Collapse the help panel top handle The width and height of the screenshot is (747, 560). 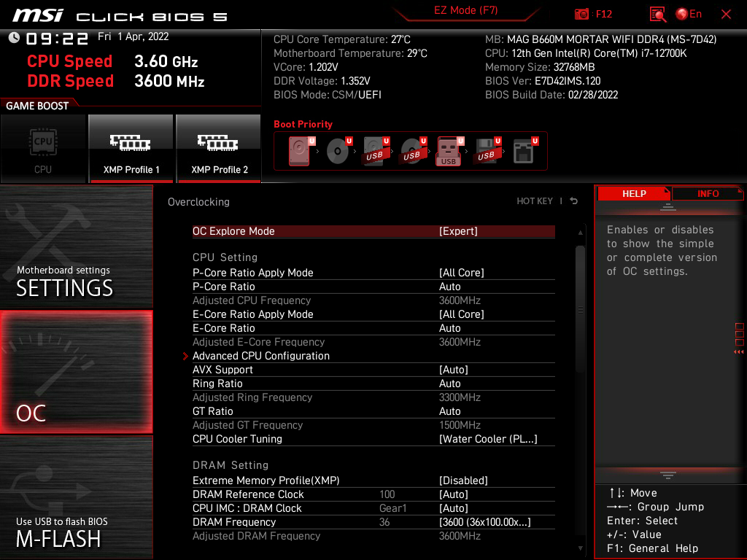[x=668, y=206]
